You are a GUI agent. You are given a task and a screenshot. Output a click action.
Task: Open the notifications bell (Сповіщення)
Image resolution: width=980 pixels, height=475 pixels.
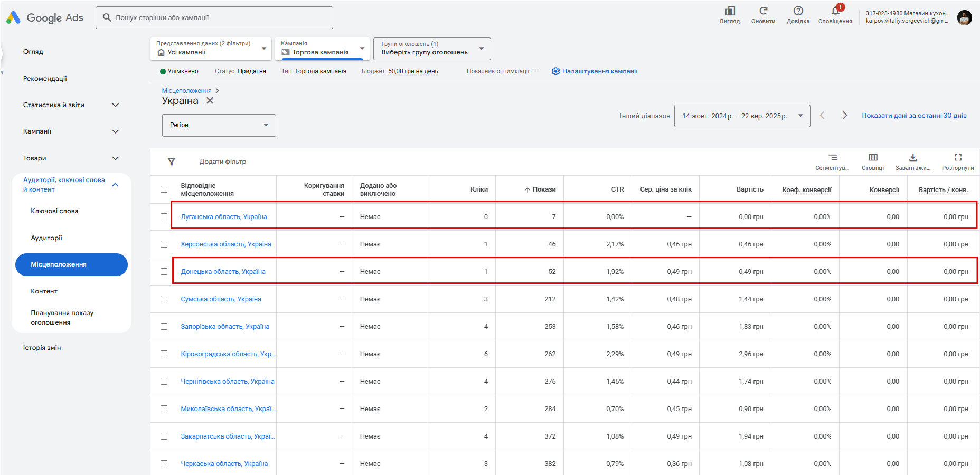pos(835,12)
